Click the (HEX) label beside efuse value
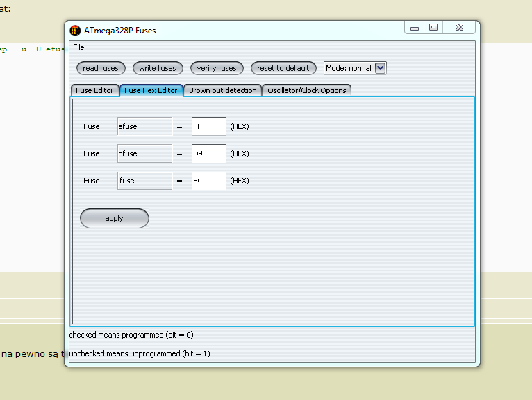Screen dimensions: 532x400 pos(240,126)
